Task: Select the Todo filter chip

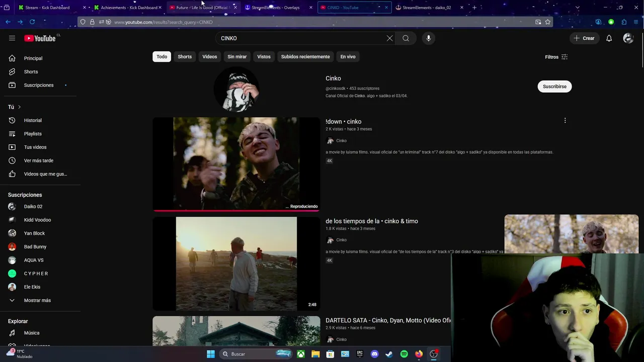Action: coord(162,57)
